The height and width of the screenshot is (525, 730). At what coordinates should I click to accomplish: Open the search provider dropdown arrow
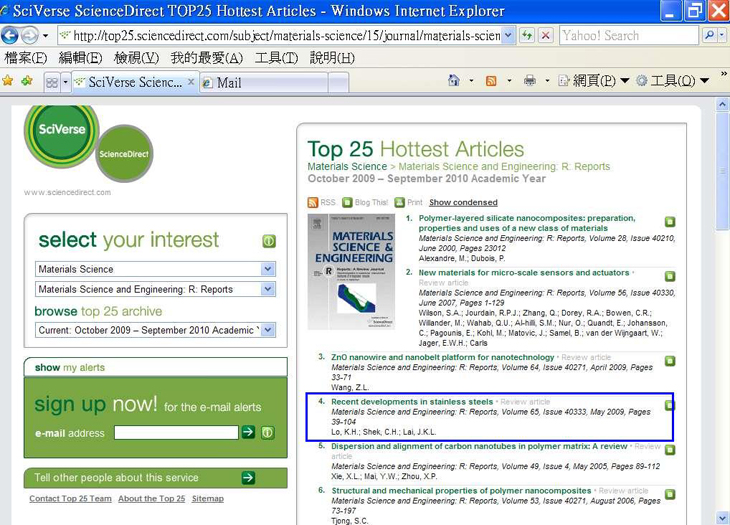(722, 35)
